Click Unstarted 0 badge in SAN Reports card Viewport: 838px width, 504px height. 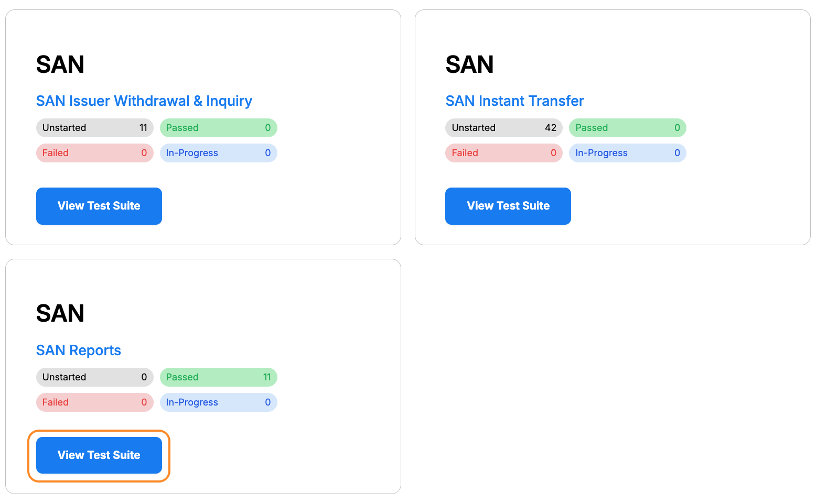pos(94,377)
